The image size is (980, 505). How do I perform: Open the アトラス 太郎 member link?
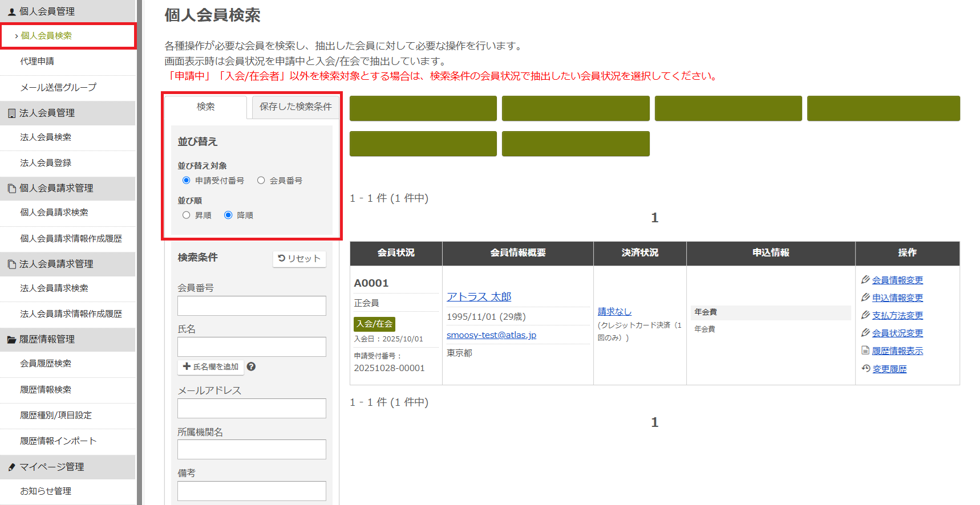tap(479, 296)
